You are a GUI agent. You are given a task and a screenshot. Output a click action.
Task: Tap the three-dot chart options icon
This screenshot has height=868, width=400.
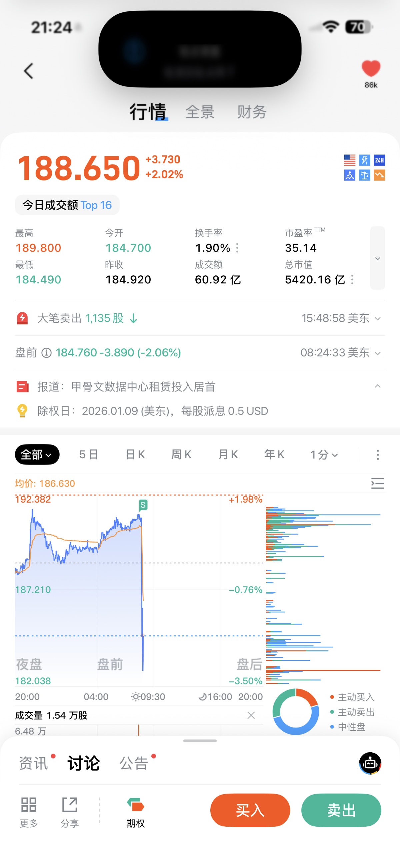click(377, 455)
